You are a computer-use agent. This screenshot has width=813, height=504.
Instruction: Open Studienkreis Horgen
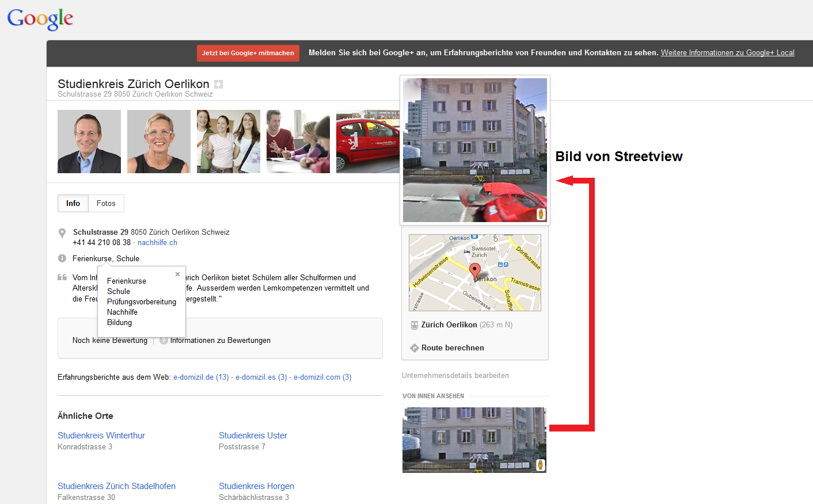(x=256, y=486)
